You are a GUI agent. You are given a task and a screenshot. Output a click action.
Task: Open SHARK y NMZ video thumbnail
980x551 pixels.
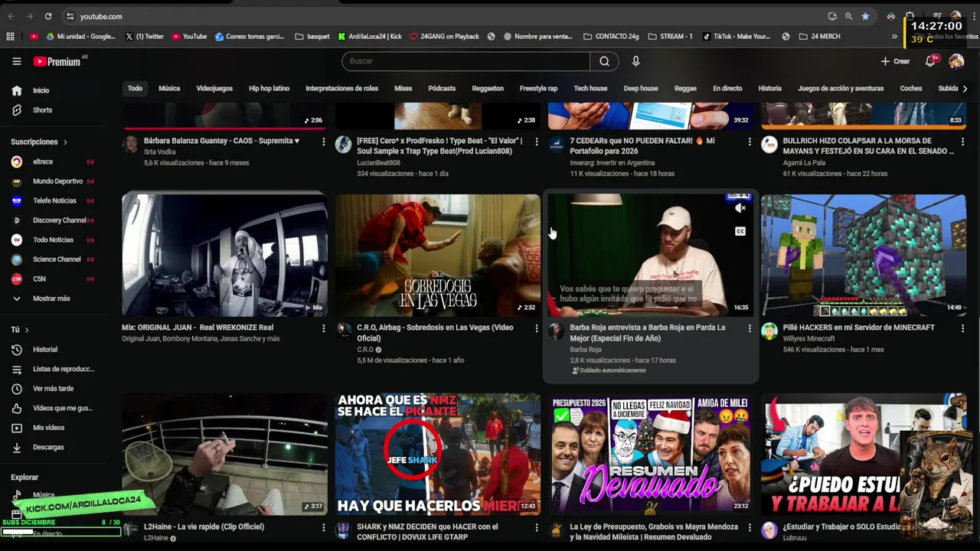coord(437,454)
